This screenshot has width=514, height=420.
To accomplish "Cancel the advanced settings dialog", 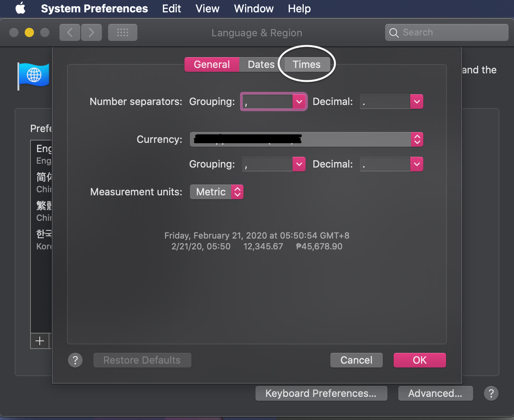I will pos(356,360).
